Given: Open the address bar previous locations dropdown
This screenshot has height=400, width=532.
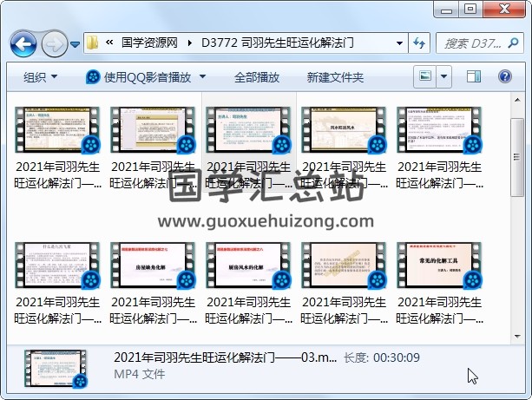Looking at the screenshot, I should click(400, 43).
